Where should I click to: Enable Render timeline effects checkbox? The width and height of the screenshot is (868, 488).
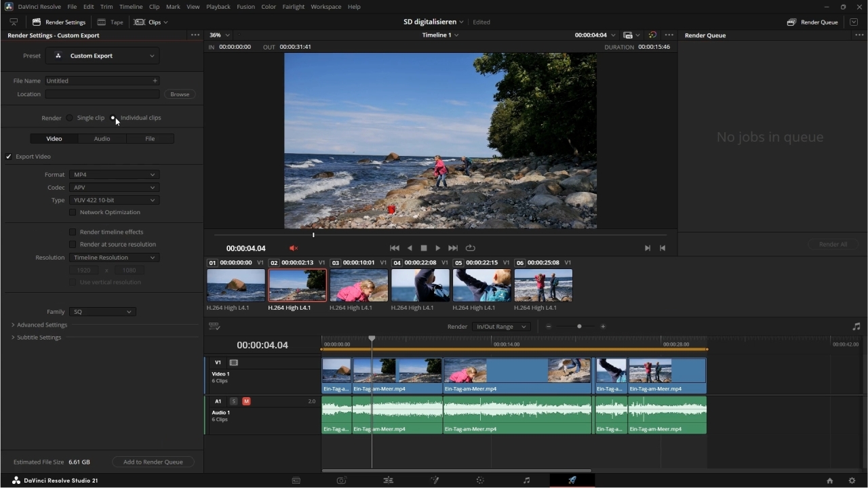coord(73,232)
